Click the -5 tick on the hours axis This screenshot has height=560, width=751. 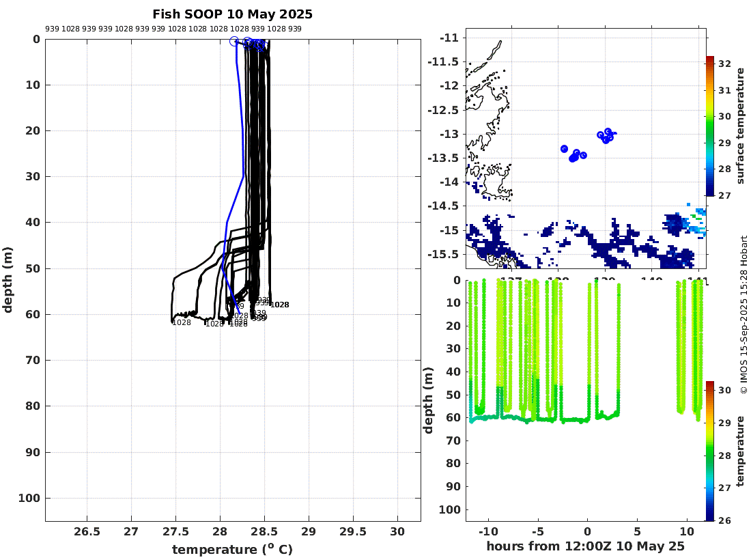tap(538, 531)
